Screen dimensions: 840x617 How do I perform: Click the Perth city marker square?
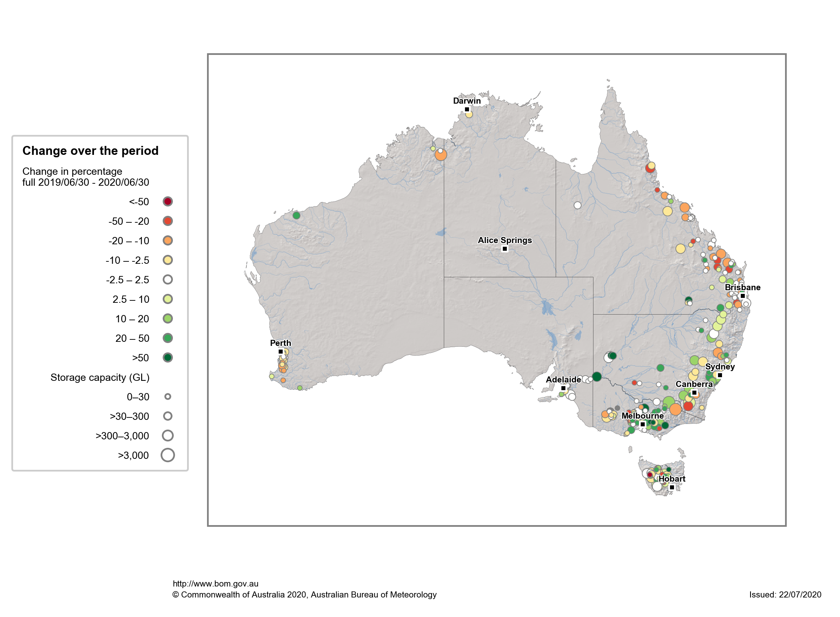280,352
